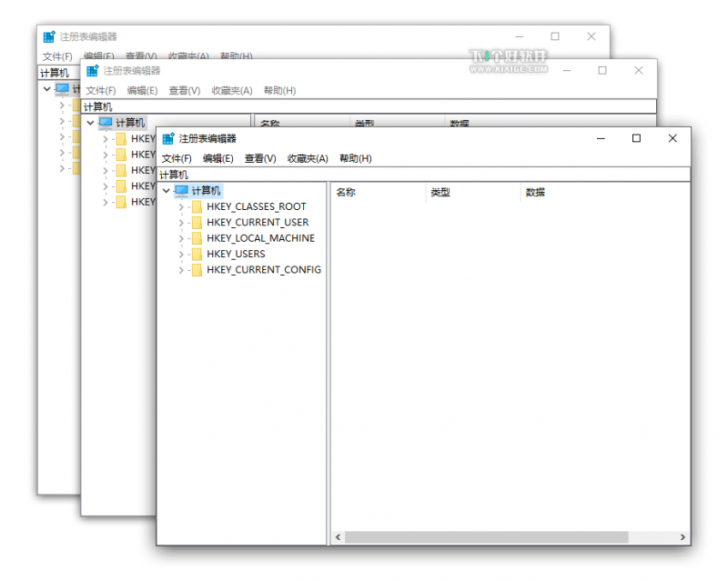This screenshot has width=728, height=581.
Task: Click computer icon beside 计算机 in front tree
Action: pyautogui.click(x=181, y=191)
